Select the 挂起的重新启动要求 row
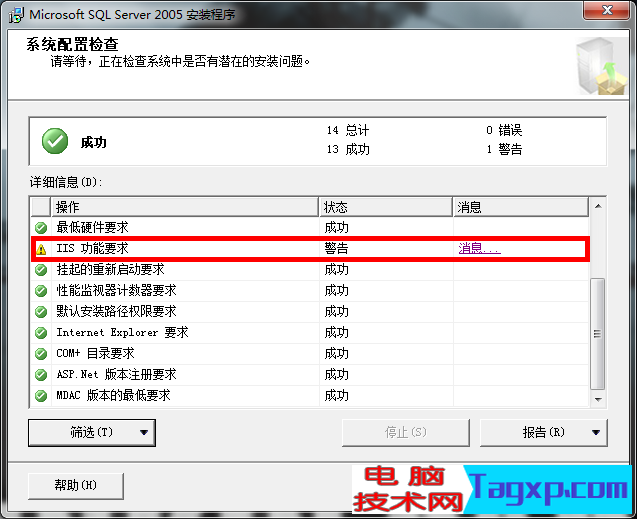 (310, 270)
